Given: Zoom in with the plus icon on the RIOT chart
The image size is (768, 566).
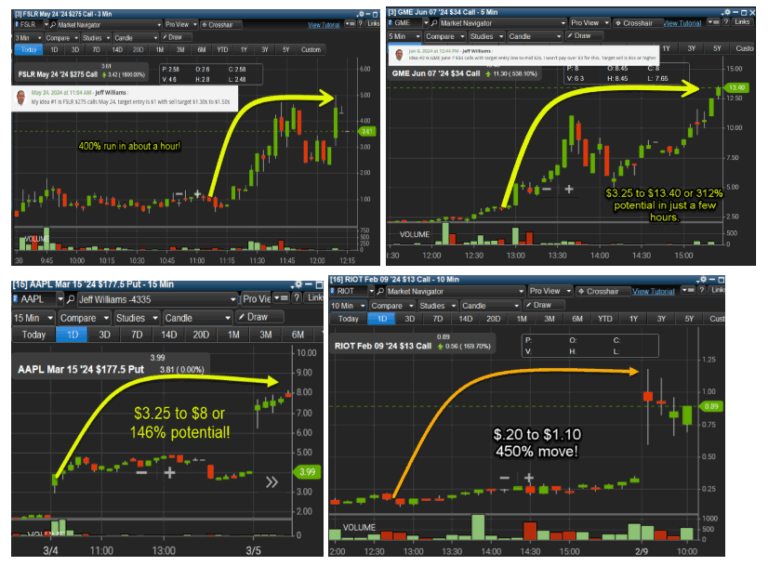Looking at the screenshot, I should click(528, 477).
